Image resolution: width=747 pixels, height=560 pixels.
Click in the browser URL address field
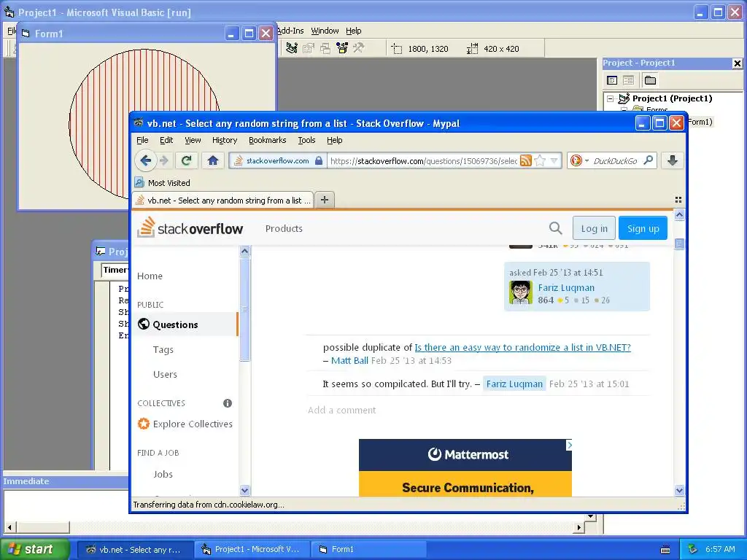(x=423, y=160)
